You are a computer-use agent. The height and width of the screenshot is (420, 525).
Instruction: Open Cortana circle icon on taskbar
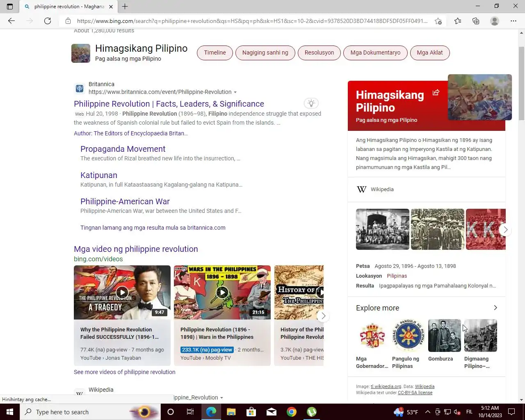point(171,412)
